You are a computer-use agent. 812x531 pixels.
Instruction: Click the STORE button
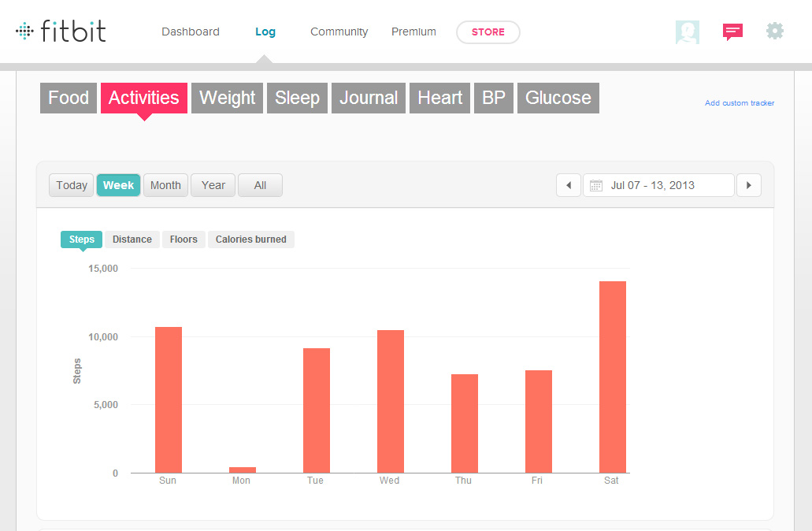point(488,32)
